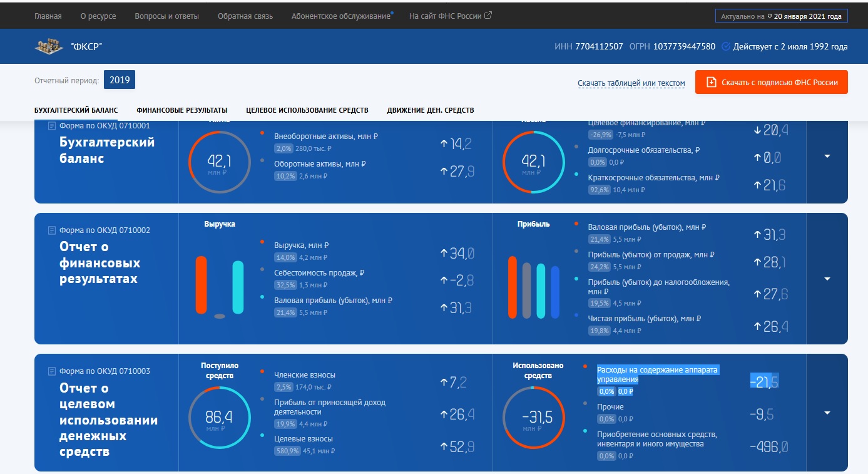Click the document icon beside Форма ОКУД 0710003
This screenshot has height=474, width=868.
click(x=52, y=371)
